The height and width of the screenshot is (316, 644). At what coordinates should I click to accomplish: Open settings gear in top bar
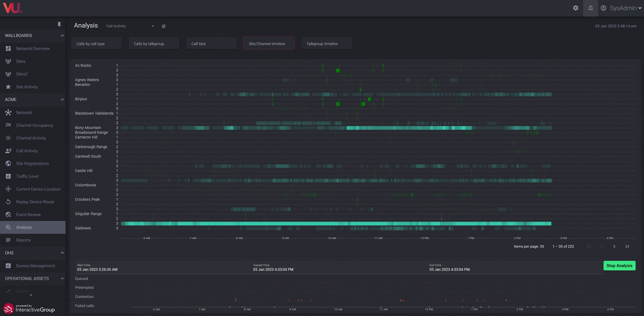(x=576, y=8)
